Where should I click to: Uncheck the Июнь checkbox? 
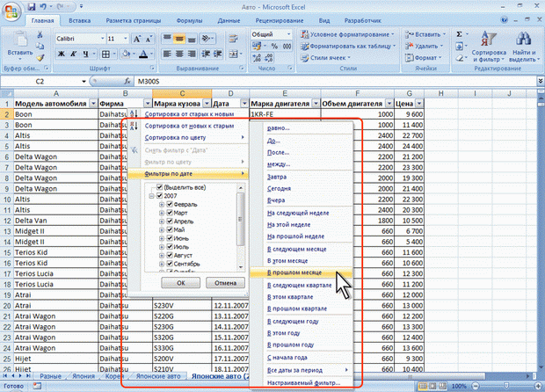(x=170, y=238)
